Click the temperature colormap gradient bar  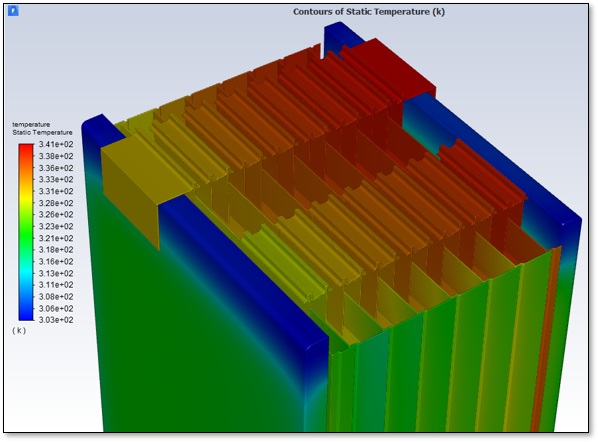point(26,232)
